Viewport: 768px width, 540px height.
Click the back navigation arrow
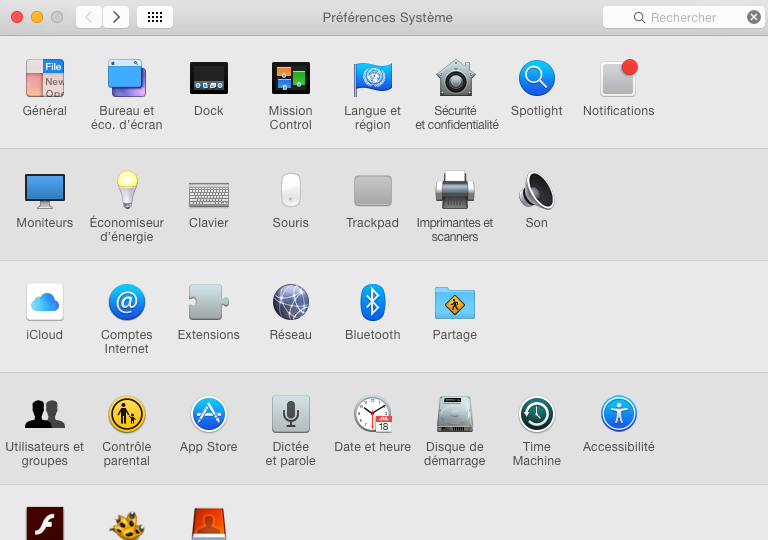coord(89,17)
